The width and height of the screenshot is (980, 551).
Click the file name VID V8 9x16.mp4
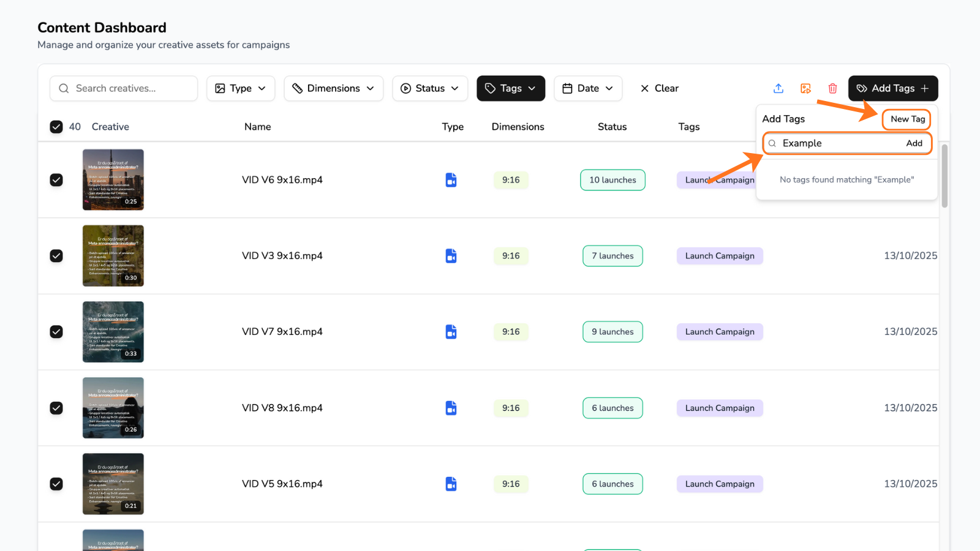pyautogui.click(x=282, y=408)
